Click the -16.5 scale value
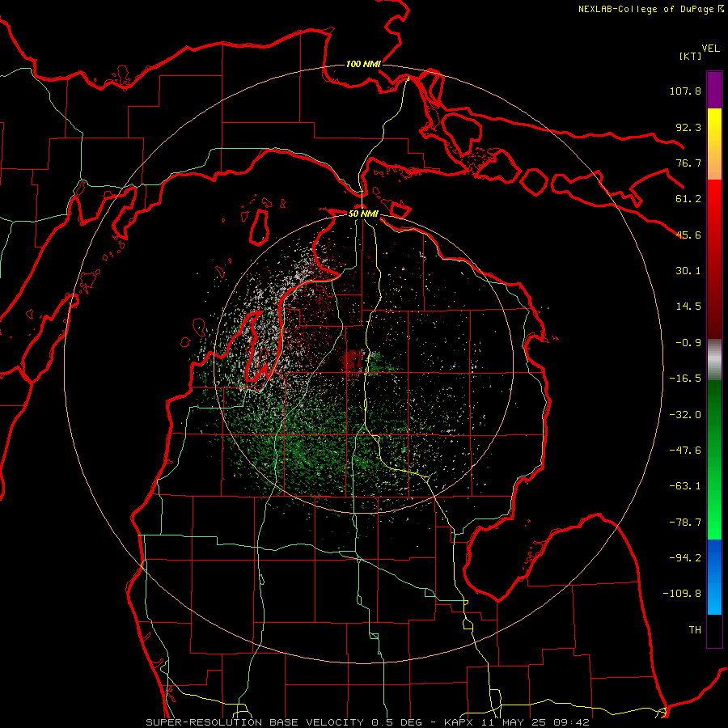Screen dimensions: 728x728 [685, 379]
